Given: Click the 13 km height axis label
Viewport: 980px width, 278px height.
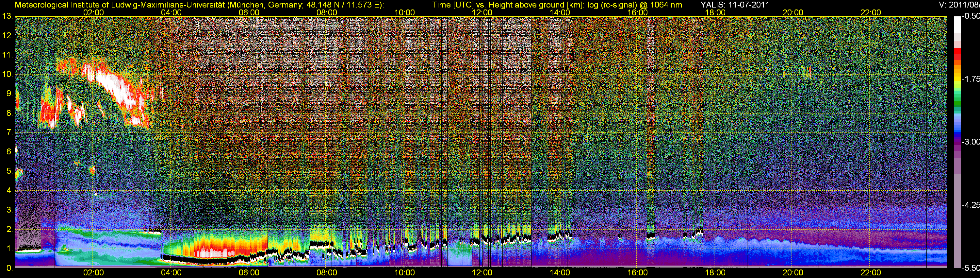Looking at the screenshot, I should pyautogui.click(x=7, y=16).
